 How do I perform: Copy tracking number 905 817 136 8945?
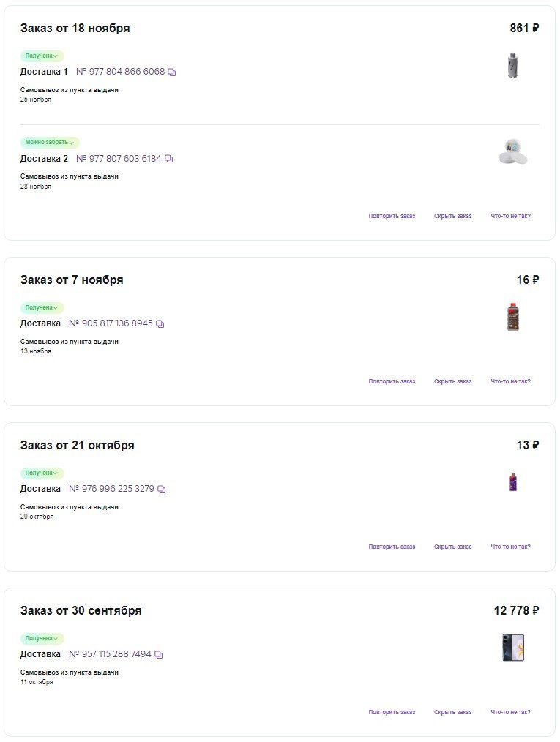[160, 323]
